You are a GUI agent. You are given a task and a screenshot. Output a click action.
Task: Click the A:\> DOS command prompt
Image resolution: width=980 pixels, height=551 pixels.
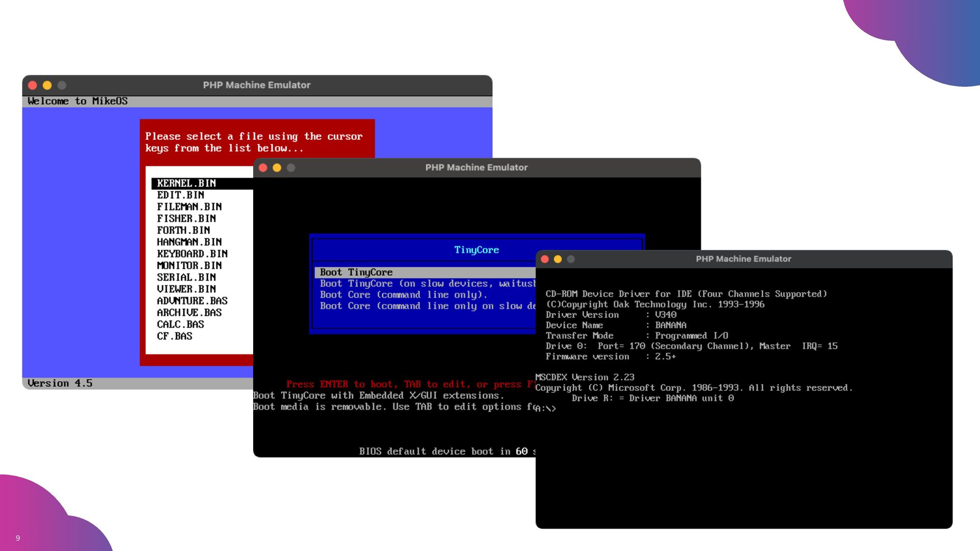coord(546,408)
